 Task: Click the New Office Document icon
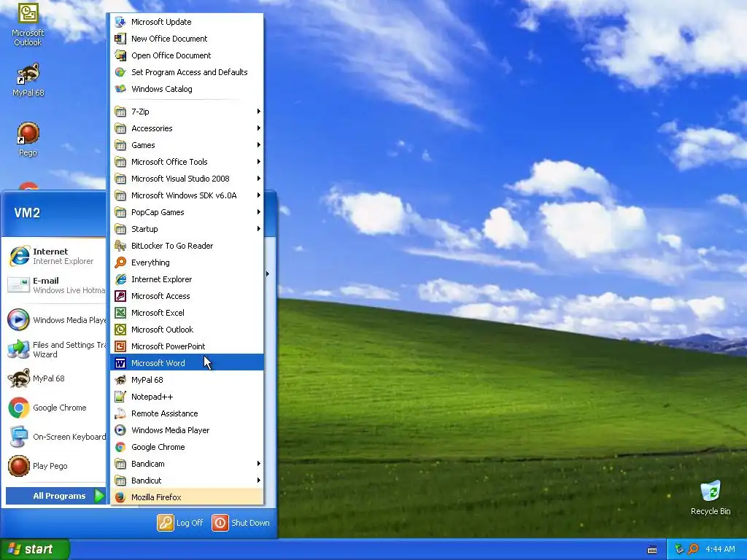click(x=120, y=39)
